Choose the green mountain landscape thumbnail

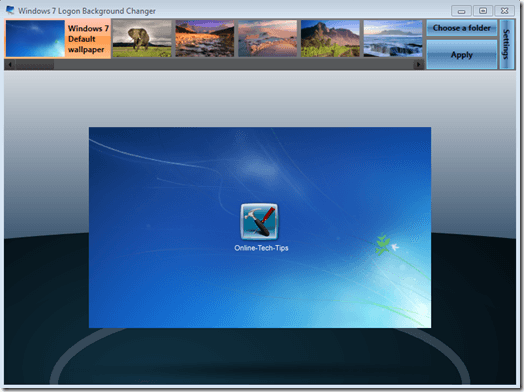point(330,38)
